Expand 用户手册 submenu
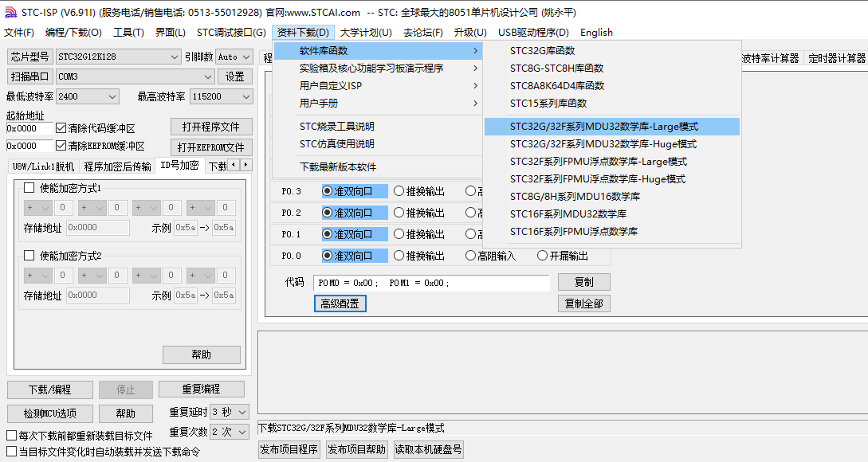 [x=378, y=104]
